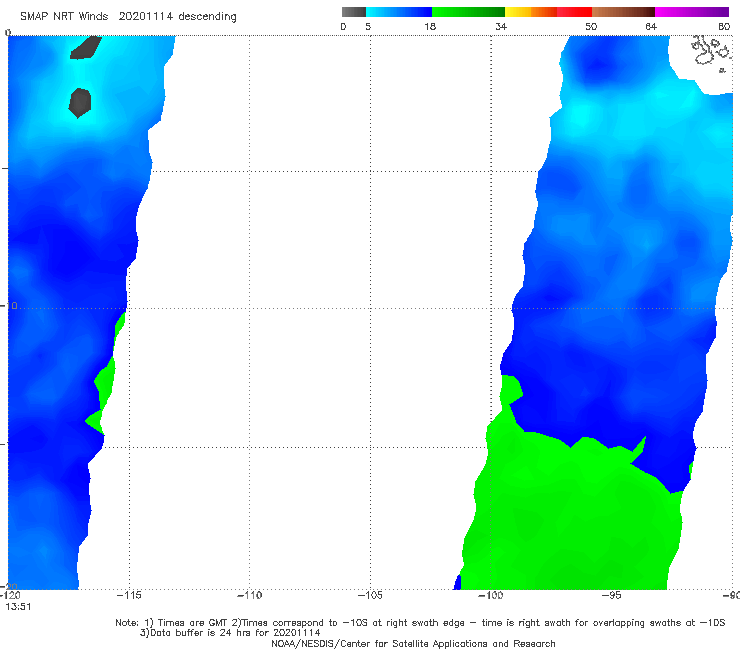740x650 pixels.
Task: Click the '64' value on the color scale
Action: coord(651,26)
